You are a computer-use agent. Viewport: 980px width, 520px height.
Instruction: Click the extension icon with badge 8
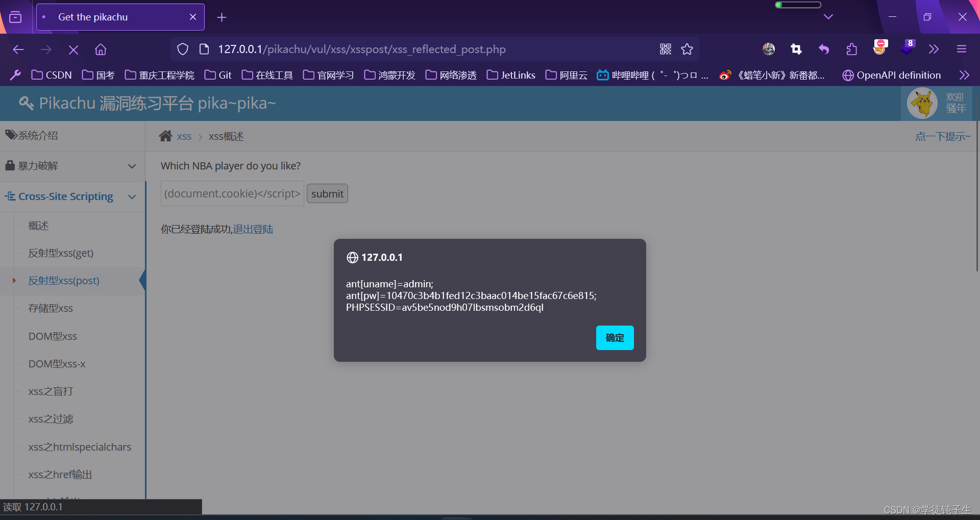(x=908, y=47)
